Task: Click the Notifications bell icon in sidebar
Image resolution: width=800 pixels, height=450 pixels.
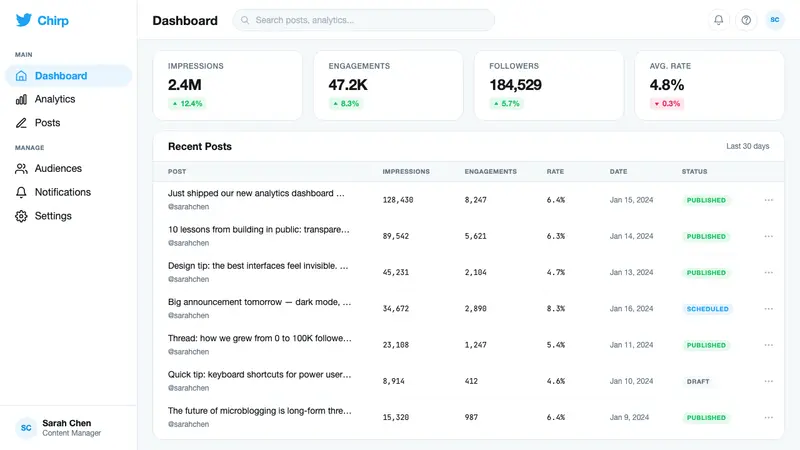Action: (21, 192)
